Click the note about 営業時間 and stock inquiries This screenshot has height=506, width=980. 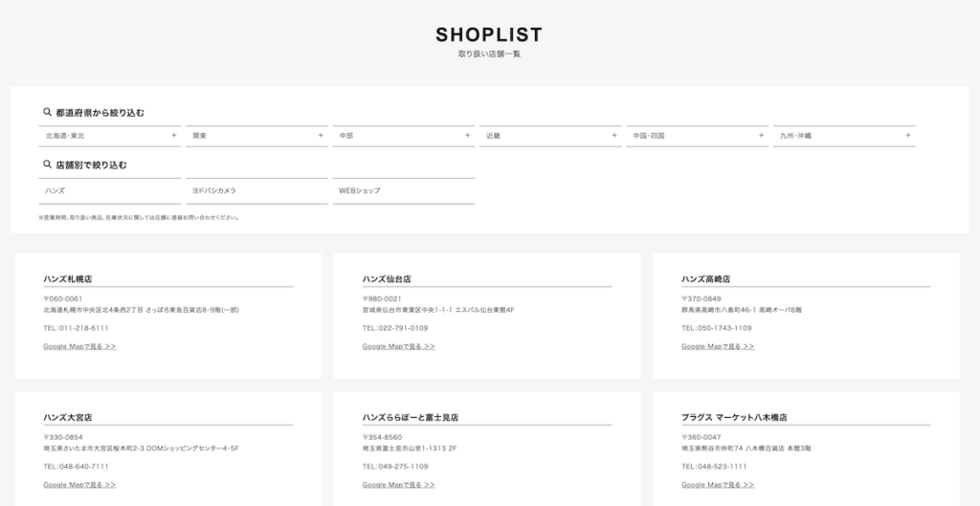click(139, 218)
